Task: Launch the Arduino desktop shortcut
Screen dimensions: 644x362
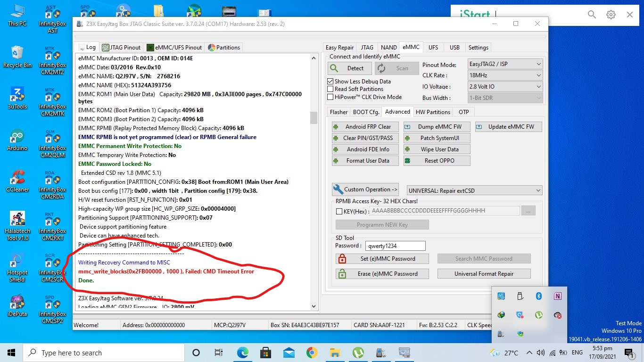Action: [x=17, y=140]
